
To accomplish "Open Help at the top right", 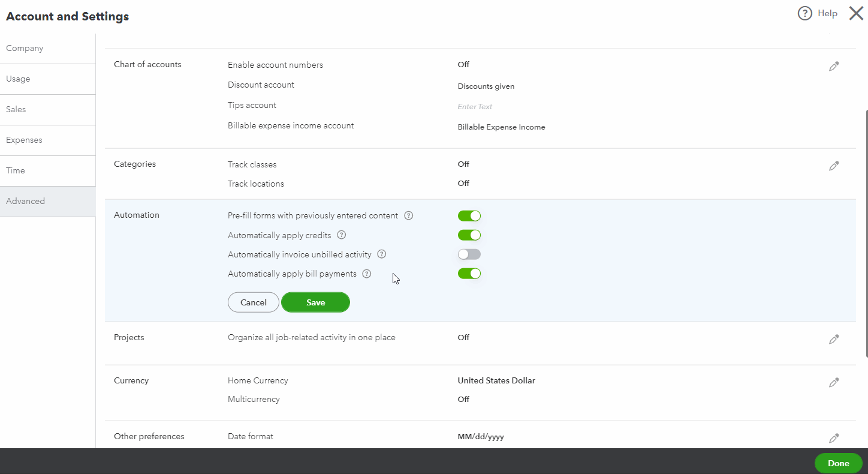I will [x=818, y=13].
